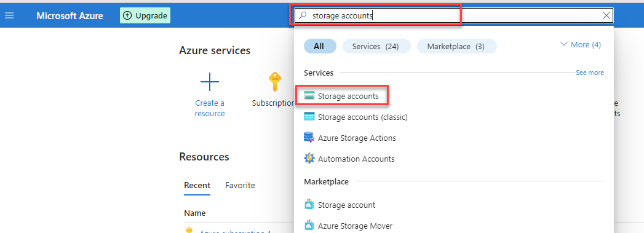Filter results by Marketplace (3)
The width and height of the screenshot is (644, 233).
(x=456, y=46)
